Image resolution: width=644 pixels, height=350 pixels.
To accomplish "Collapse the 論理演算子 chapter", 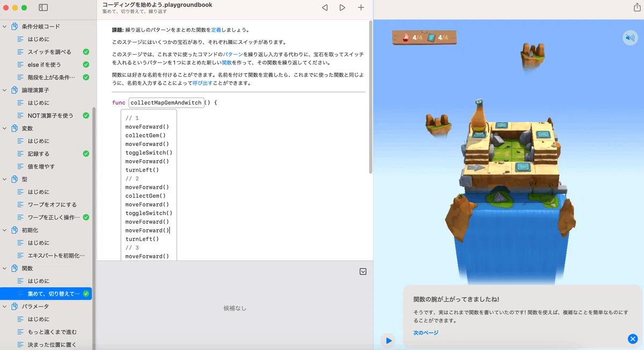I will coord(5,90).
